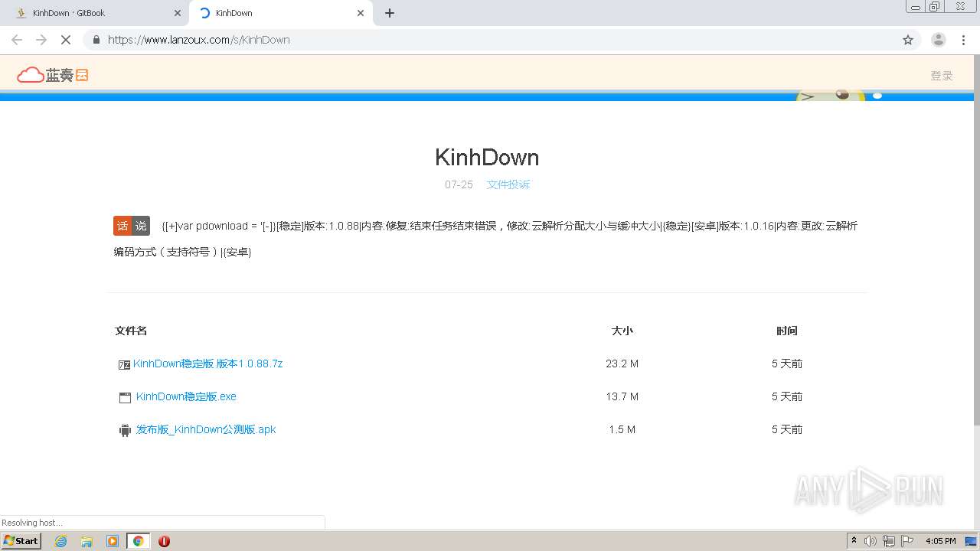Show hidden system tray icons
980x551 pixels.
coord(854,540)
